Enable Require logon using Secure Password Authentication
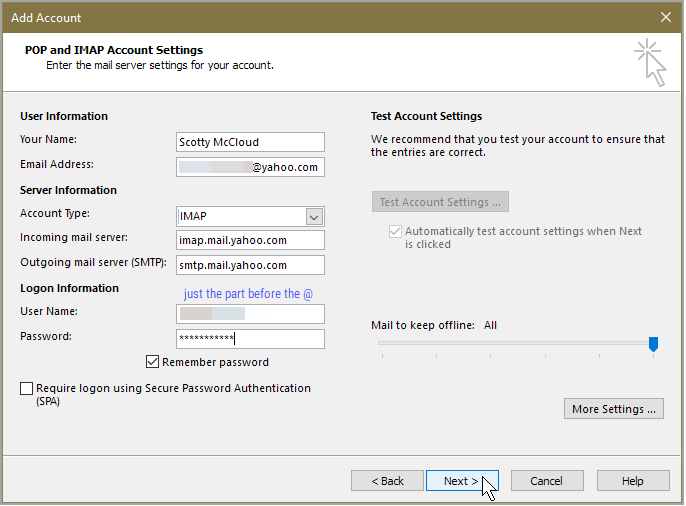Screen dimensions: 686x506 coord(26,388)
